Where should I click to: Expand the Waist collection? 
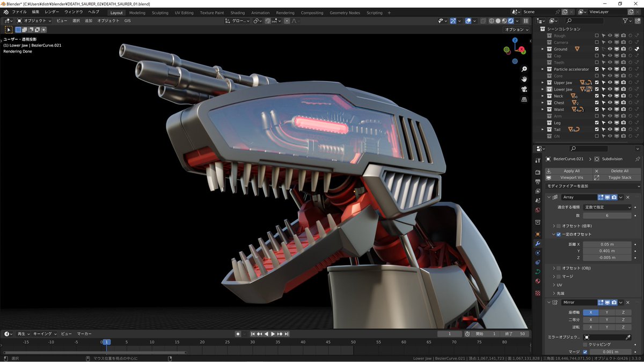coord(543,109)
